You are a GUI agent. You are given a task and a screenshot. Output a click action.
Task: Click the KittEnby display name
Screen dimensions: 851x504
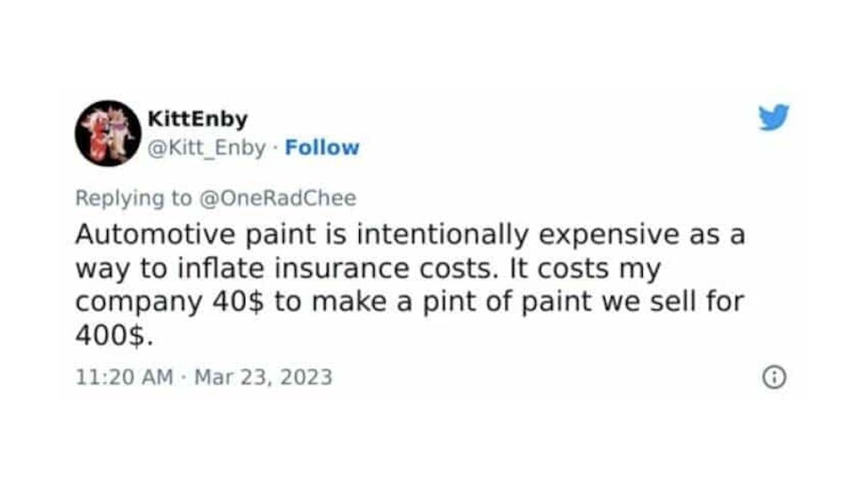click(198, 119)
